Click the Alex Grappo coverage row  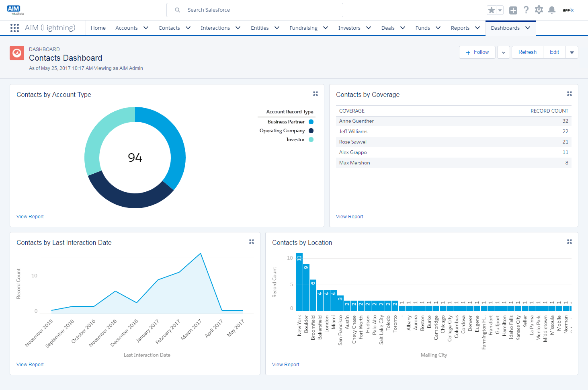454,152
